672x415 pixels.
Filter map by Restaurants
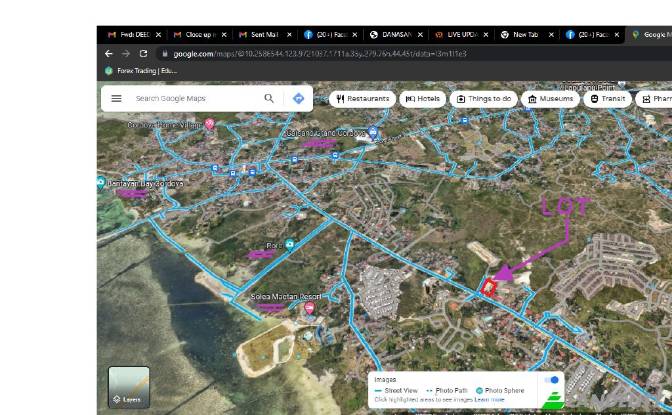pyautogui.click(x=363, y=99)
